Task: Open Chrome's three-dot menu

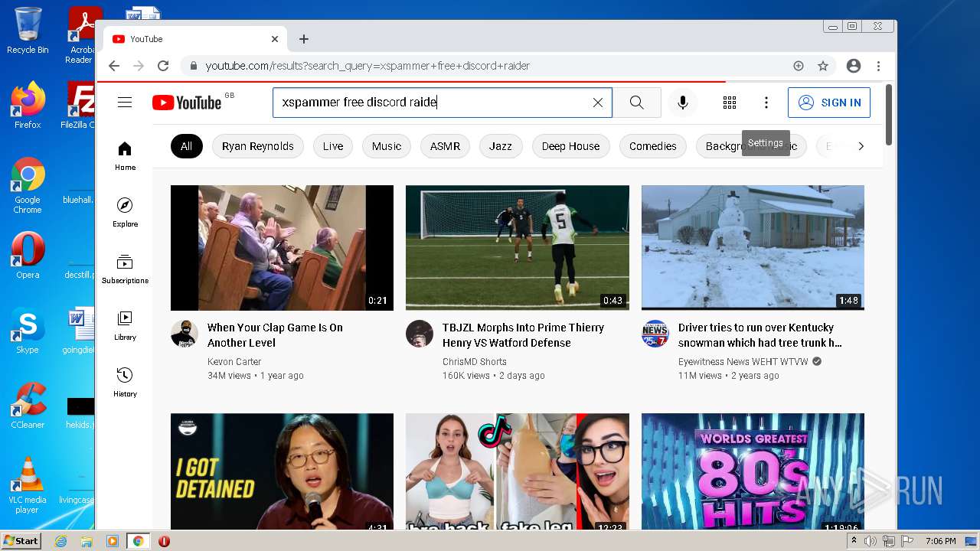Action: click(879, 66)
